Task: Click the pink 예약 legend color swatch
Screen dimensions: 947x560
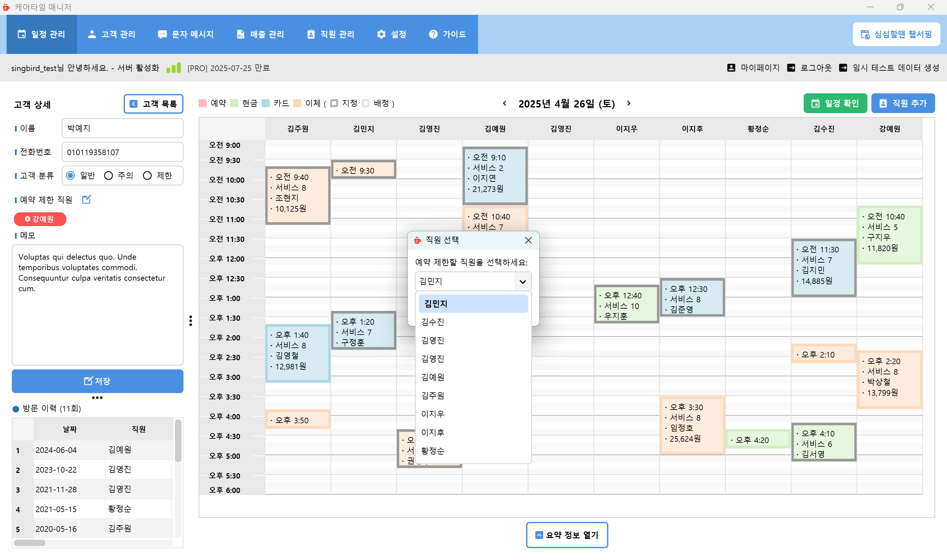Action: [x=202, y=104]
